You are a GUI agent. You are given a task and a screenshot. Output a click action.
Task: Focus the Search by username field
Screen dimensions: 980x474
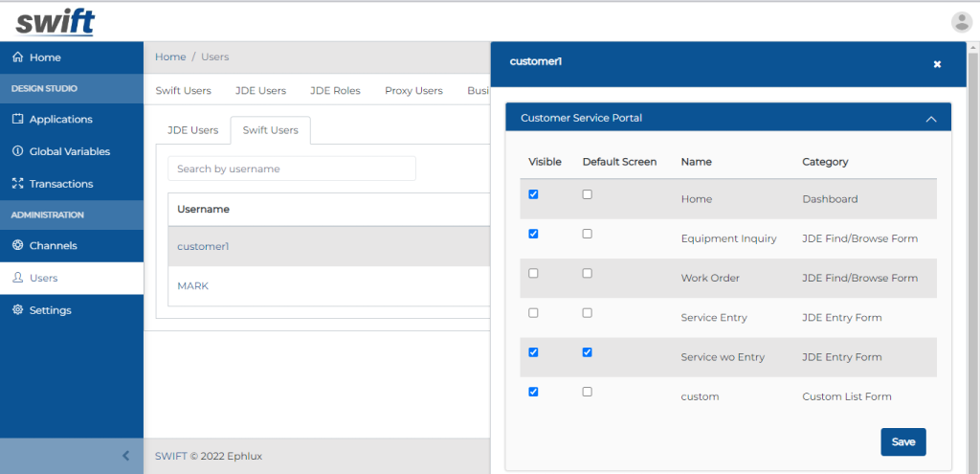point(292,169)
